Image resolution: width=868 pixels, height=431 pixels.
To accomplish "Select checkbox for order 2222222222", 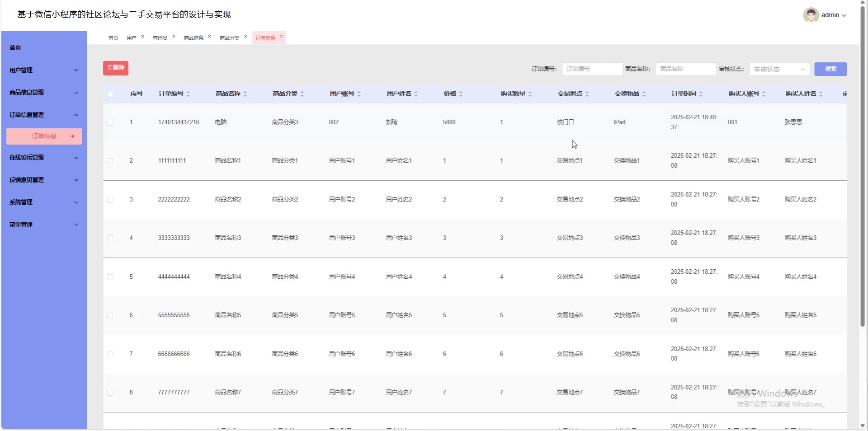I will coord(110,200).
